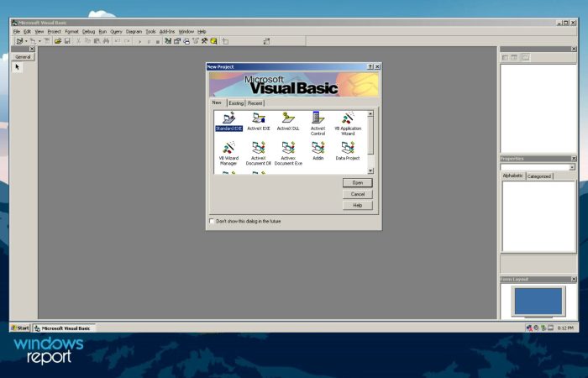Screen dimensions: 588x378
Task: Click the General tab in Toolbox
Action: coord(23,56)
